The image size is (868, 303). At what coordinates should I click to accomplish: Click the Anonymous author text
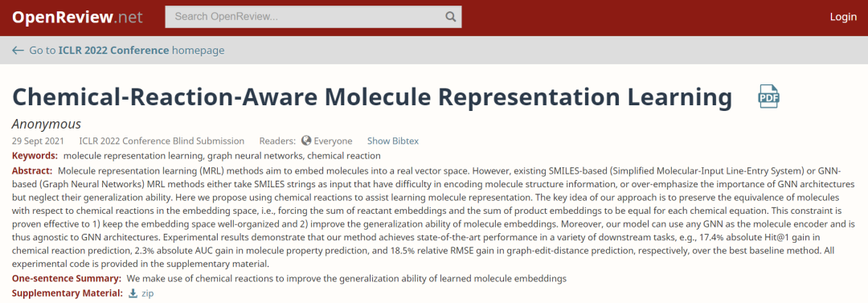[47, 124]
